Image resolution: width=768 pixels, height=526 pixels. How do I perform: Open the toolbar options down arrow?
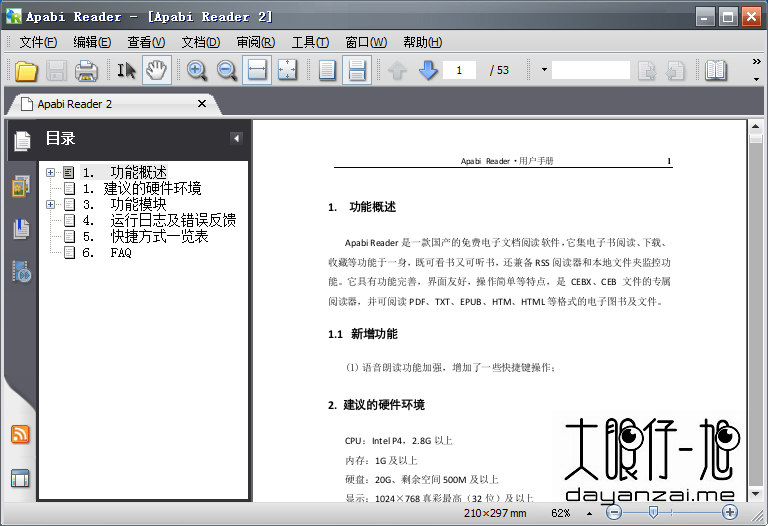[757, 79]
